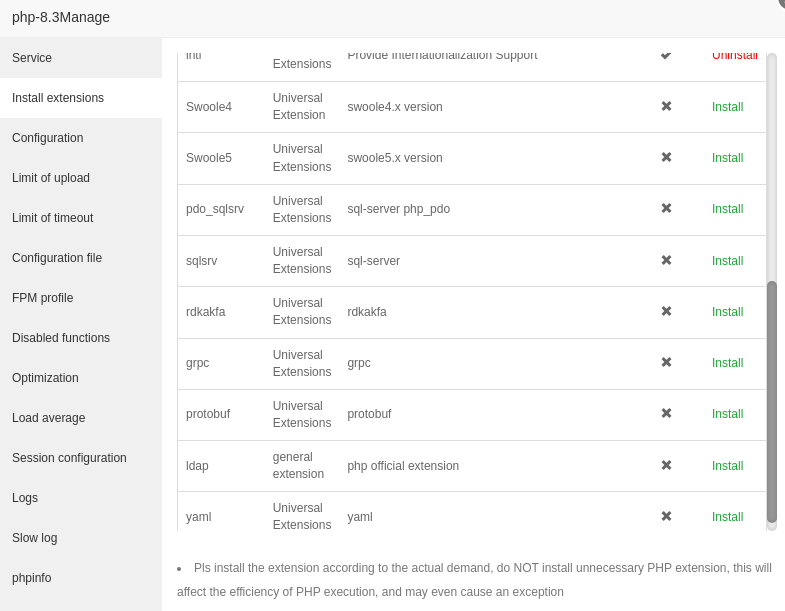Click the X status icon for protobuf
The image size is (785, 611).
pos(666,413)
